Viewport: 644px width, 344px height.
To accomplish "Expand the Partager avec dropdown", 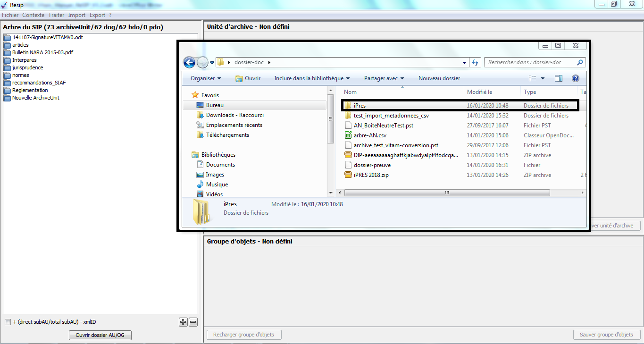I will 384,78.
